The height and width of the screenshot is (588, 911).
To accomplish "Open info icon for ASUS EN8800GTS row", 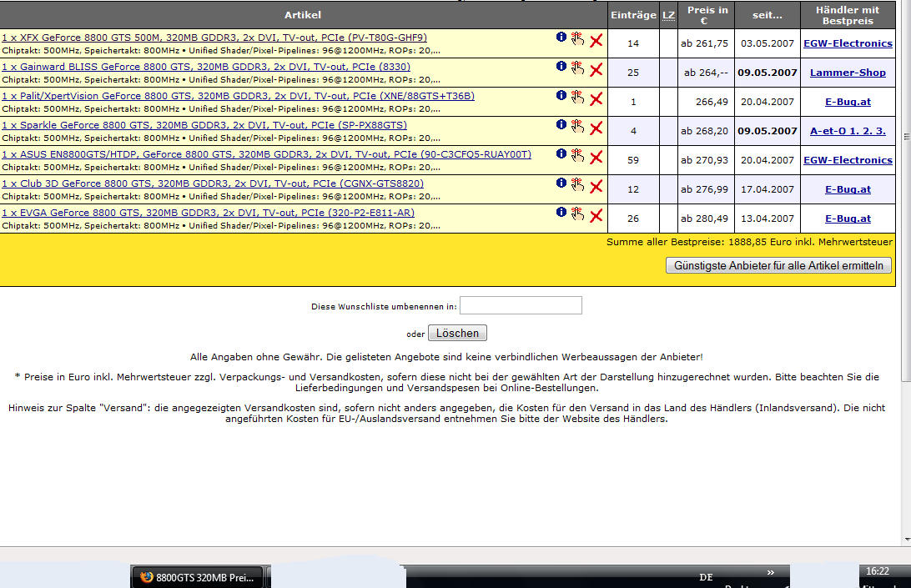I will coord(561,153).
